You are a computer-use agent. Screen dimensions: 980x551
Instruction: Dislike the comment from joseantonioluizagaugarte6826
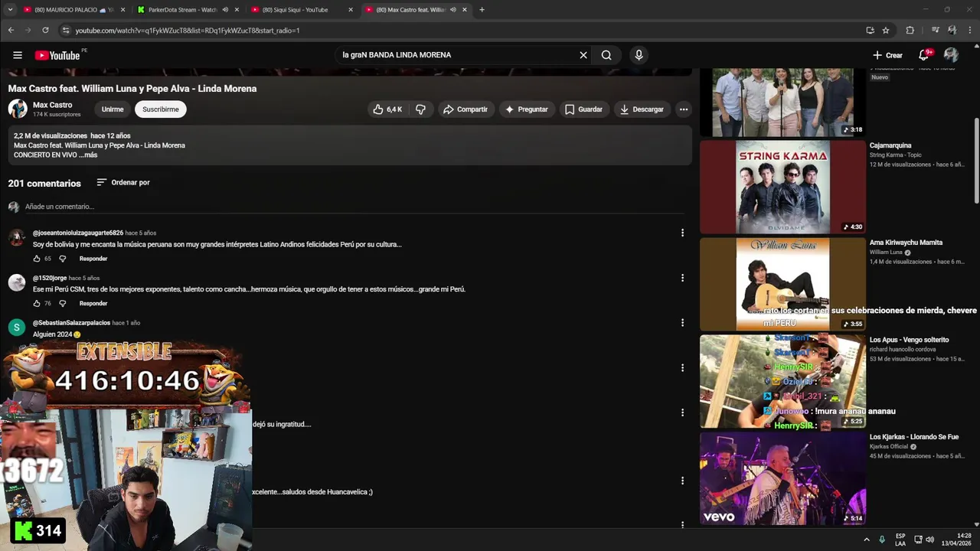[63, 259]
